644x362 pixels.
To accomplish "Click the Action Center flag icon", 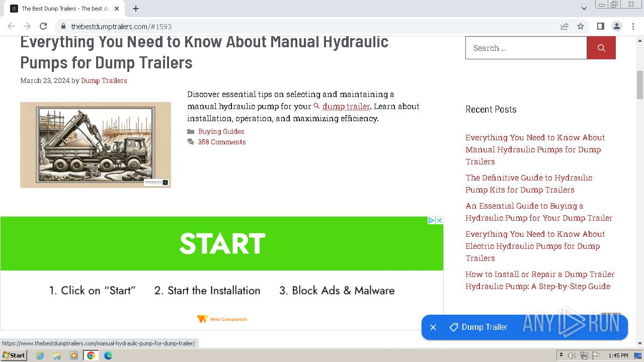I will coord(596,355).
